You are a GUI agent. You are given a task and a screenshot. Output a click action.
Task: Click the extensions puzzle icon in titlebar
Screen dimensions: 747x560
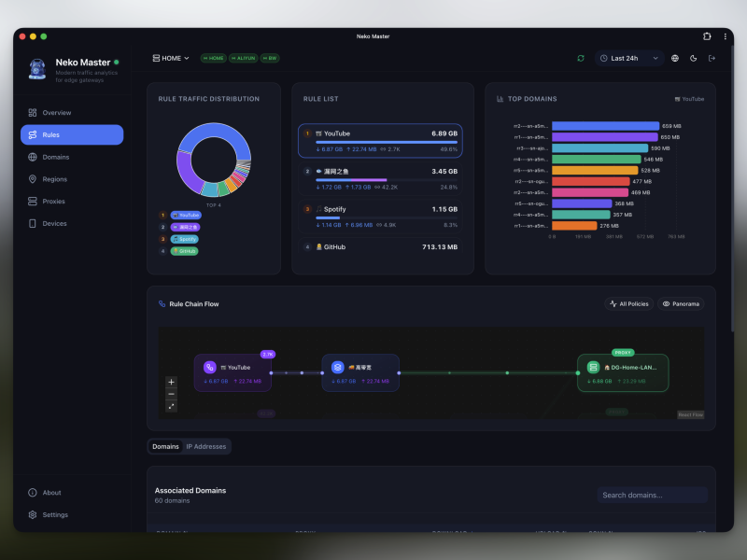[x=707, y=36]
